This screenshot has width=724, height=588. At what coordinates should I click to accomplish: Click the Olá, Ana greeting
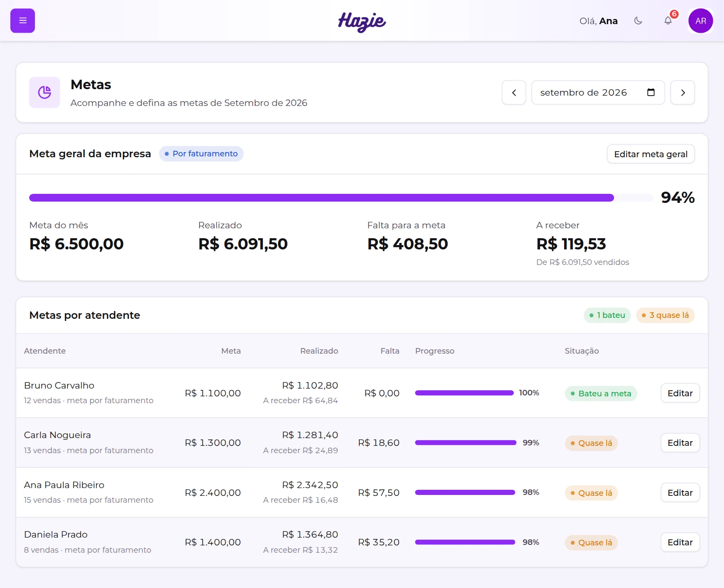pyautogui.click(x=599, y=21)
